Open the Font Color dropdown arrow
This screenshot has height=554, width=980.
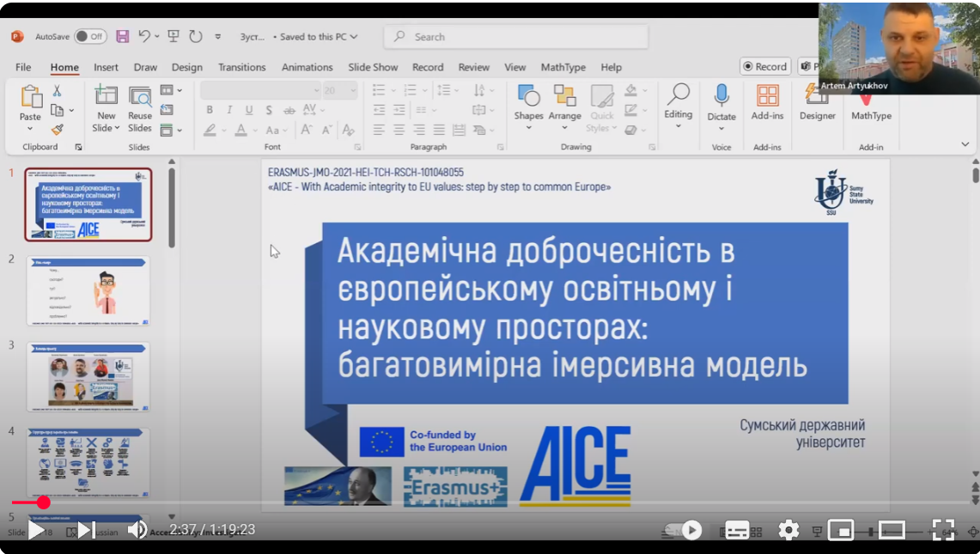(x=255, y=130)
